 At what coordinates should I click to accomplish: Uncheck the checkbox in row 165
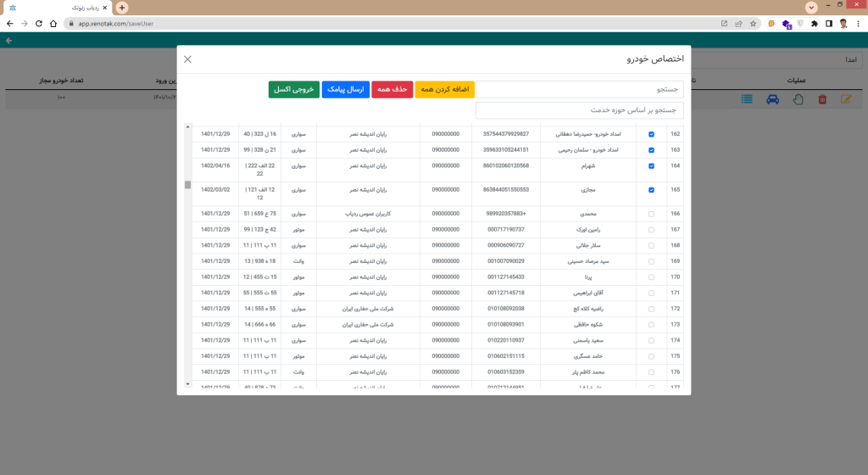[x=651, y=190]
